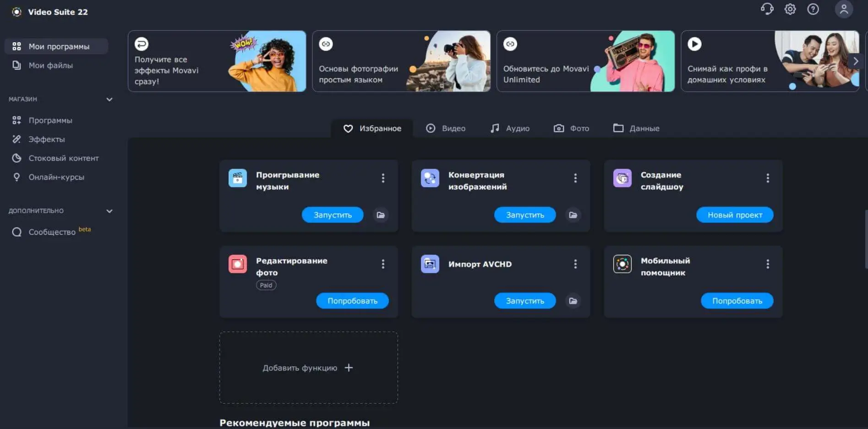This screenshot has height=429, width=868.
Task: Open folder icon on Конвертация изображений card
Action: [x=573, y=215]
